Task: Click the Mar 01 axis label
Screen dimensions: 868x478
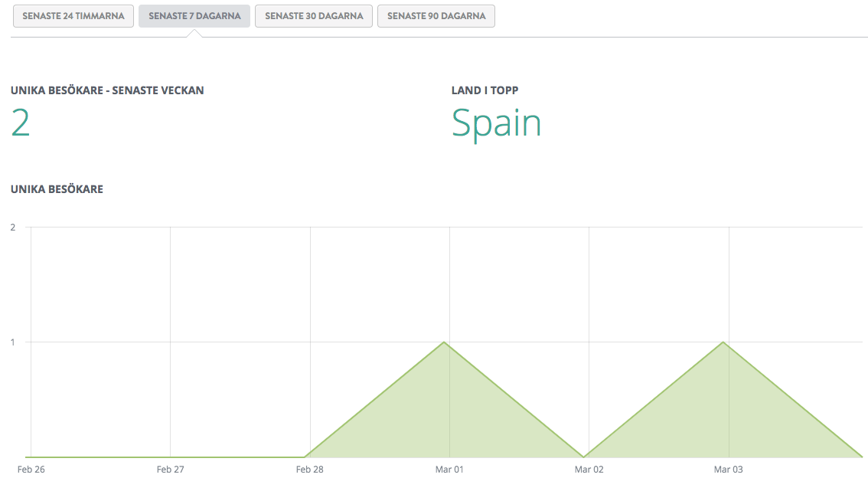Action: [x=449, y=469]
